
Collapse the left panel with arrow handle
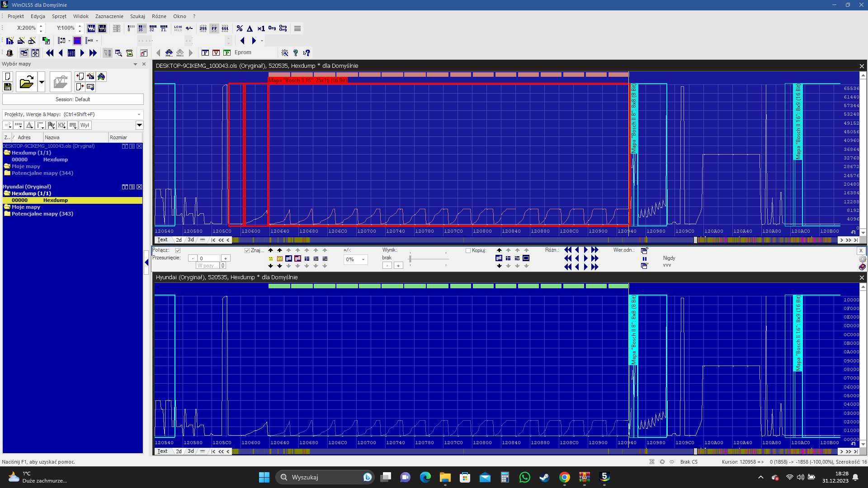coord(146,262)
